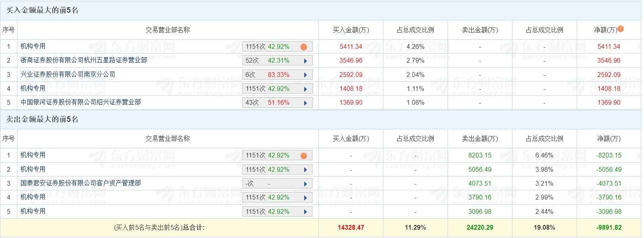Expand the arrow in the 机构专用 row with 1408.18

(x=305, y=89)
